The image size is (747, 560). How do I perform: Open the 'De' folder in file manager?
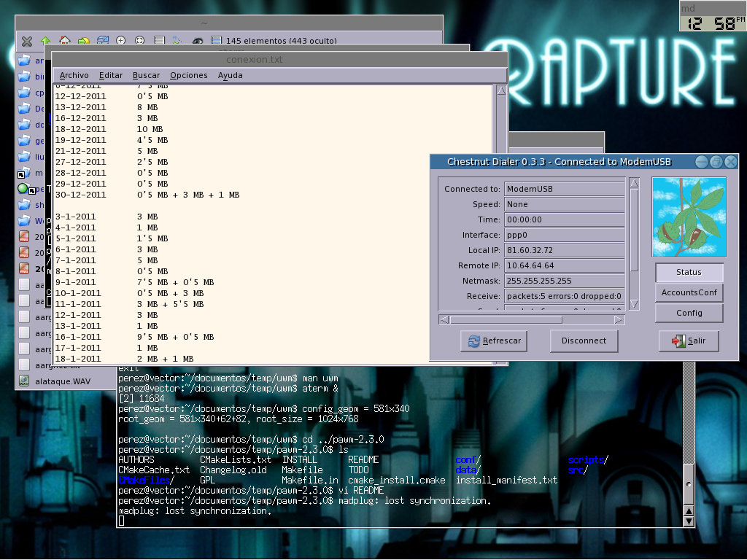pyautogui.click(x=31, y=109)
